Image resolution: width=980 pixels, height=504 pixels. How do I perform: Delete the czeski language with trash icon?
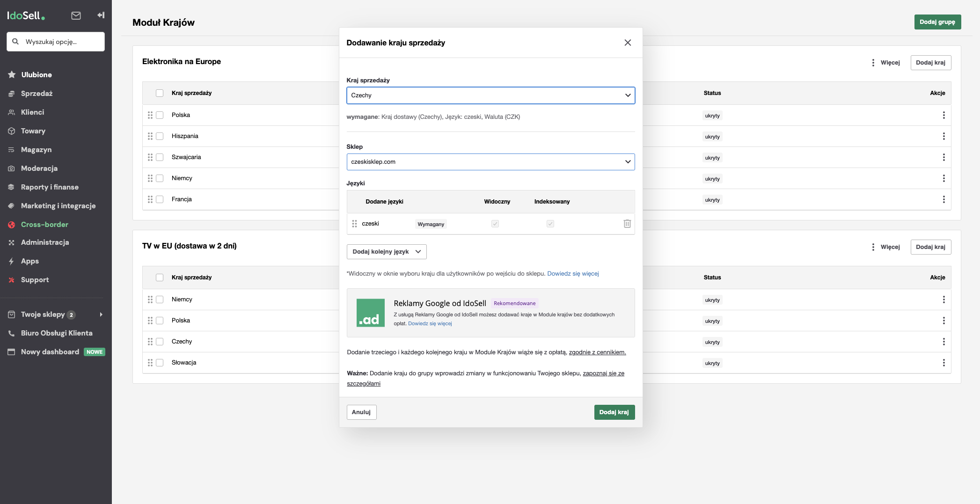point(627,224)
